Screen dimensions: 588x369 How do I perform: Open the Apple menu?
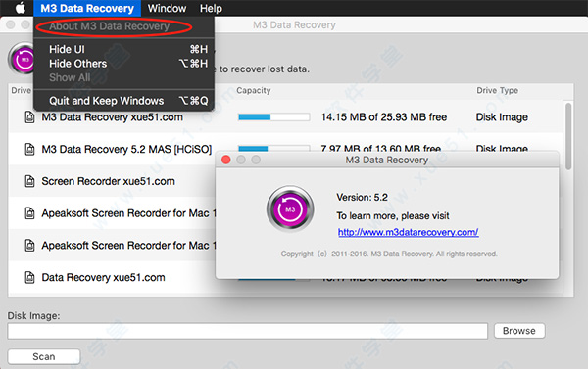tap(21, 8)
